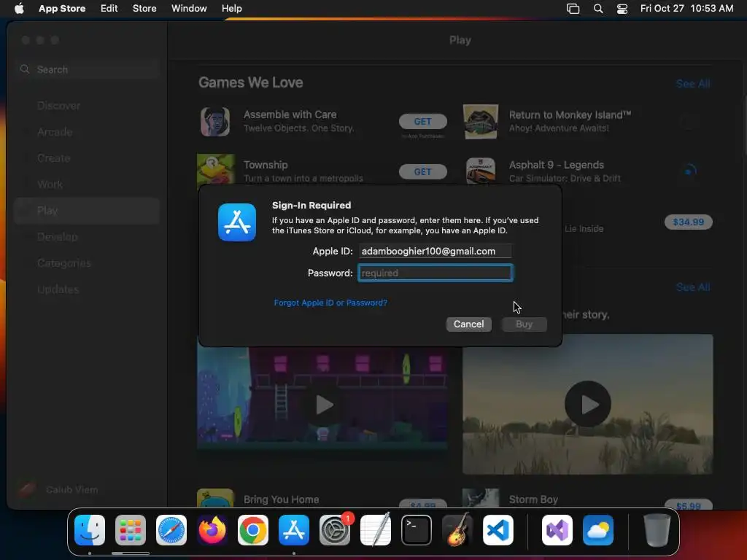This screenshot has width=747, height=560.
Task: Click the lower See All link
Action: [693, 287]
